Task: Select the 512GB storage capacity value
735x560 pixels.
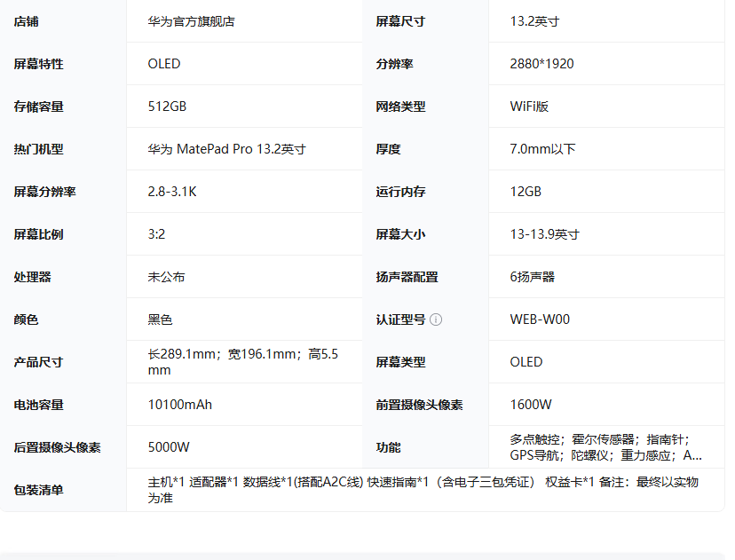Action: click(167, 106)
